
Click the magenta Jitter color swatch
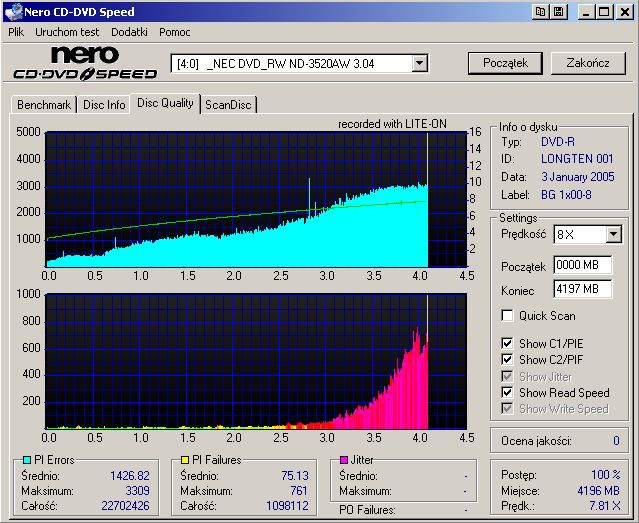click(344, 460)
